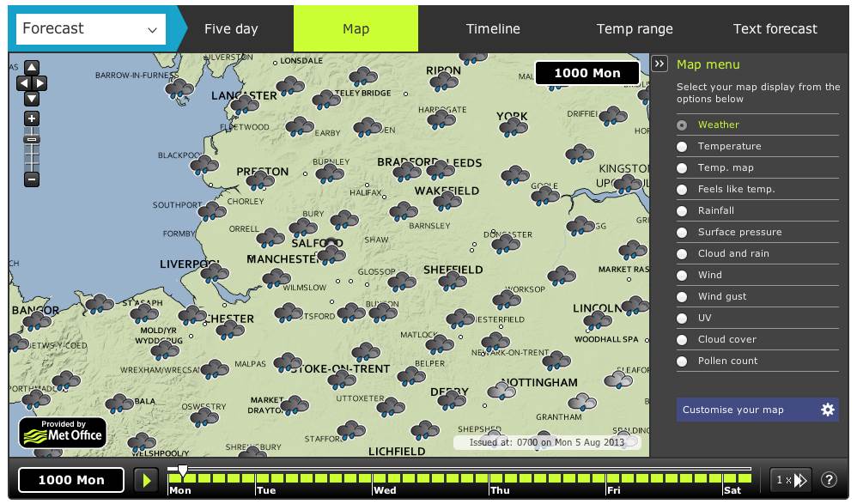Pan the map up with arrow button
The width and height of the screenshot is (857, 504).
pyautogui.click(x=32, y=68)
